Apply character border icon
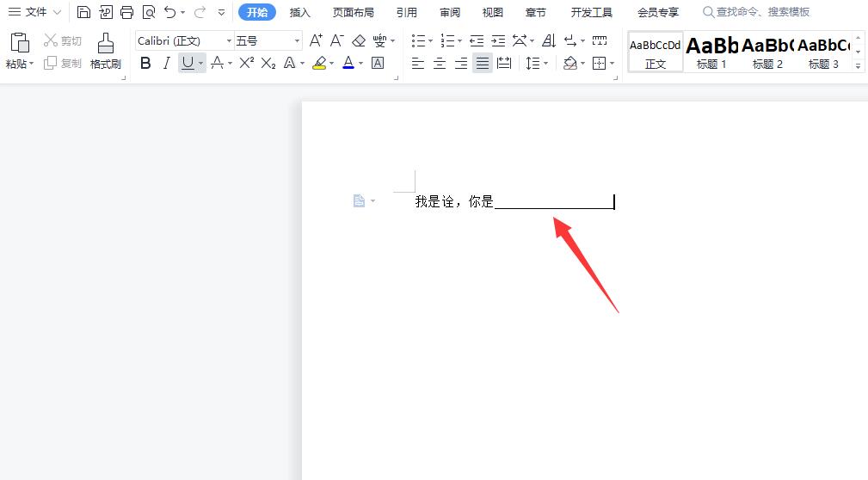 378,63
